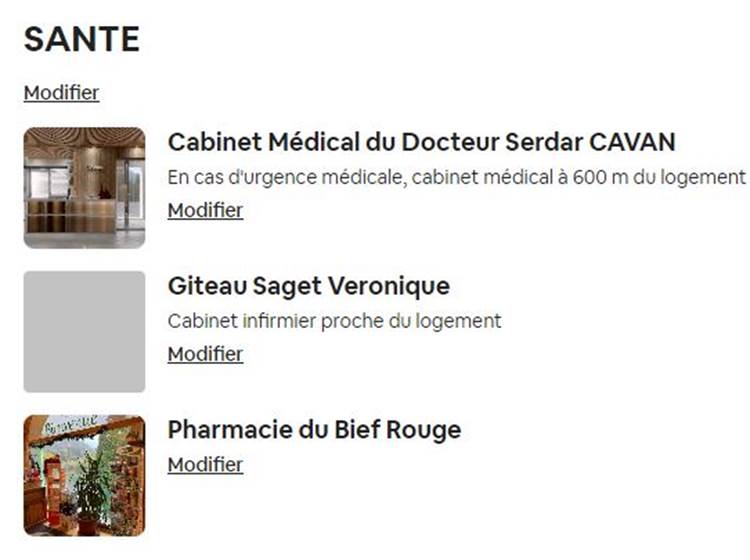Click the word infirmier in the nurse description
Viewport: 750px width, 560px height.
click(x=279, y=321)
